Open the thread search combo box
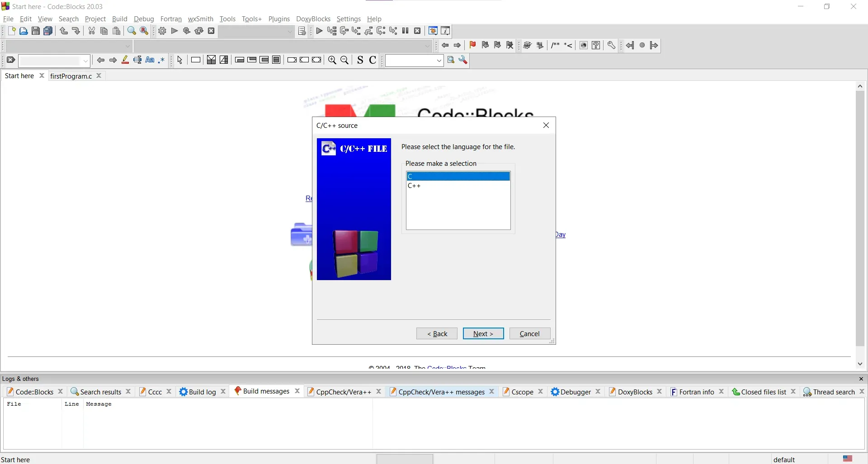 tap(414, 61)
